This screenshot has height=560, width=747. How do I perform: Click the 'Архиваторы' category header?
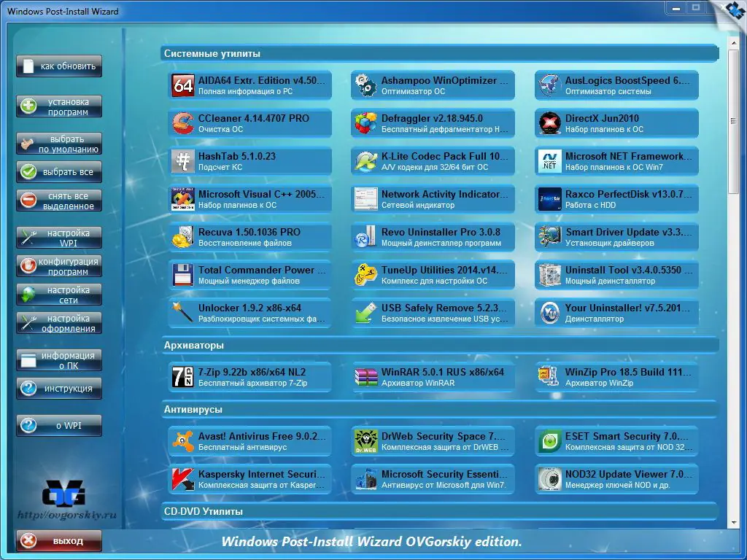(x=439, y=345)
